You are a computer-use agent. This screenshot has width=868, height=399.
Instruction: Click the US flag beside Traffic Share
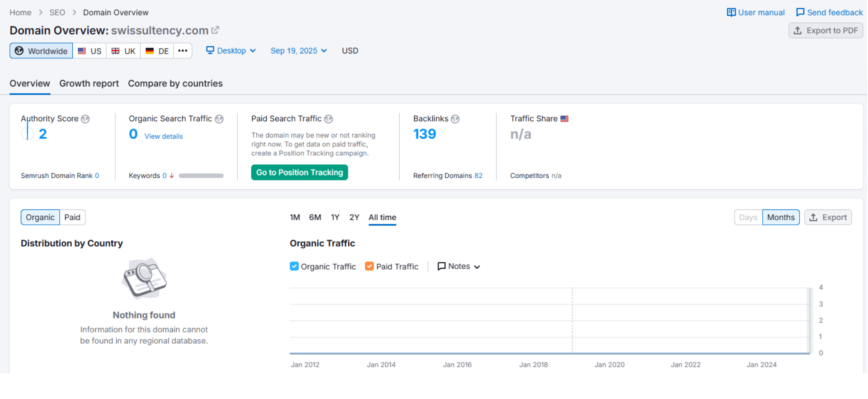click(565, 119)
